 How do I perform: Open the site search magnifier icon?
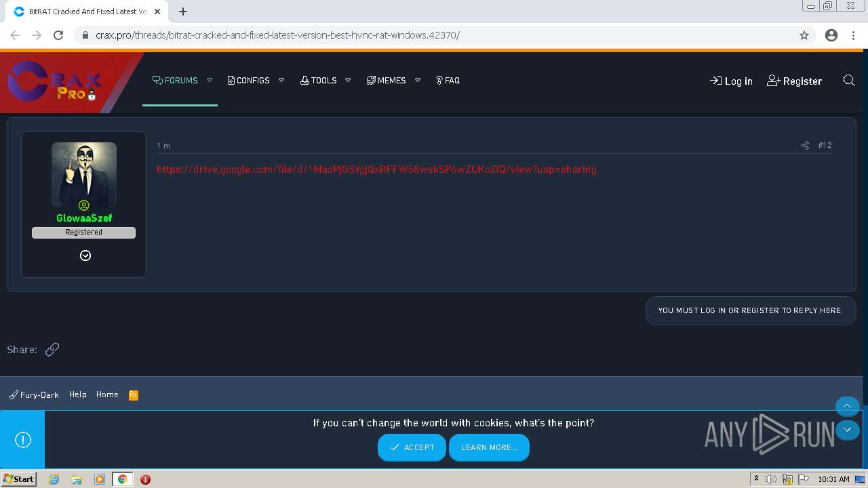coord(849,81)
